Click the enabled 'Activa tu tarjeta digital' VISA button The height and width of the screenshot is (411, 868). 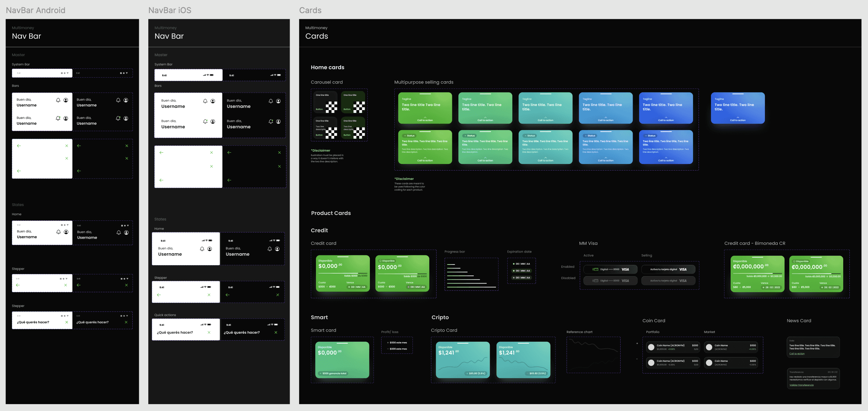(668, 270)
